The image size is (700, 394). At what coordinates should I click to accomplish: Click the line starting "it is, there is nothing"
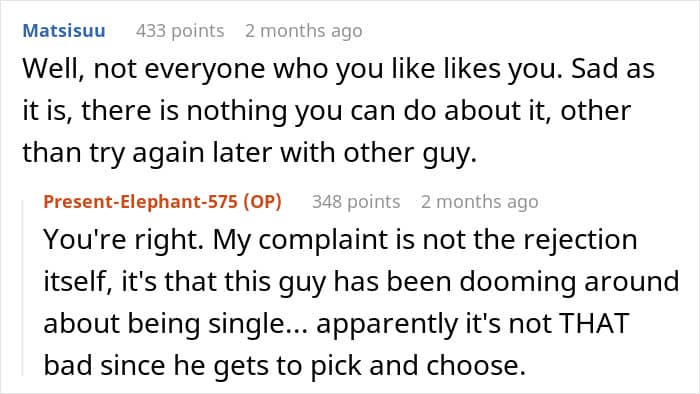click(327, 111)
